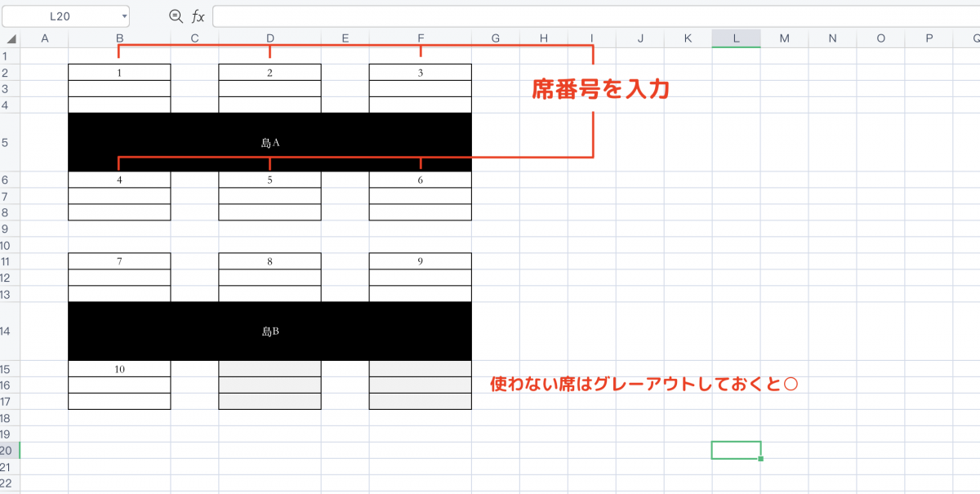The image size is (980, 494).
Task: Select row 20 header
Action: pos(9,450)
